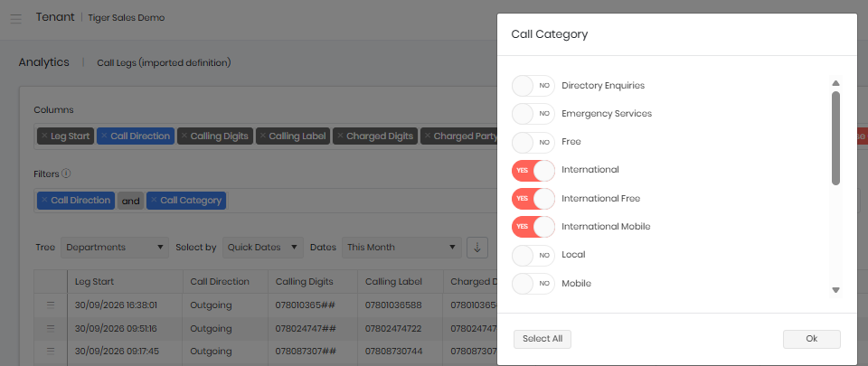Click scroll up arrow in Call Category list
Screen dimensions: 868x366
835,83
